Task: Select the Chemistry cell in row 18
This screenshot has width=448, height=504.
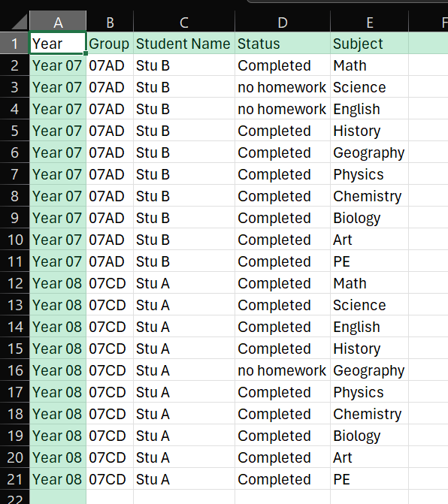Action: 370,414
